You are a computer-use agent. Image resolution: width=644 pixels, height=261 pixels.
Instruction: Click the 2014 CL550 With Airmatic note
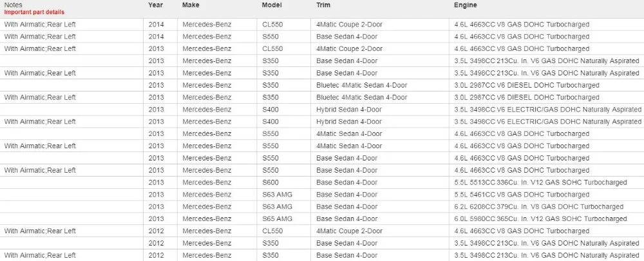[x=40, y=24]
